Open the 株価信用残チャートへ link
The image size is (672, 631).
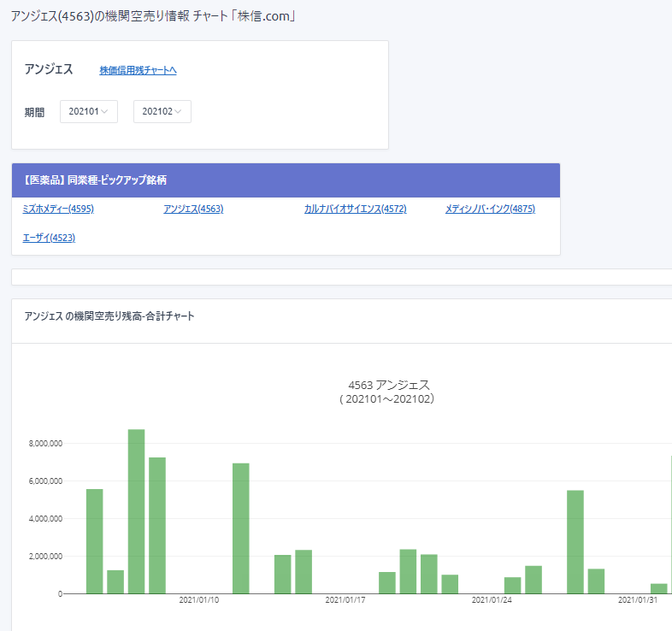point(138,70)
